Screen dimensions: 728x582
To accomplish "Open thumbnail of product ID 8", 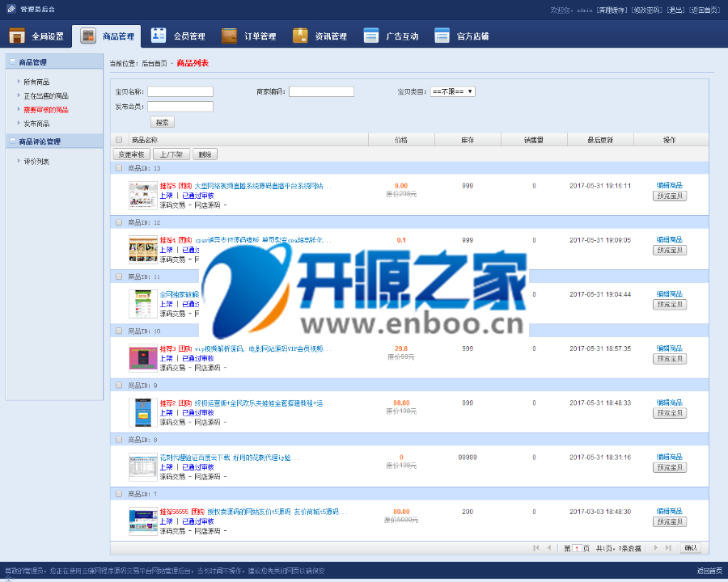I will [143, 466].
